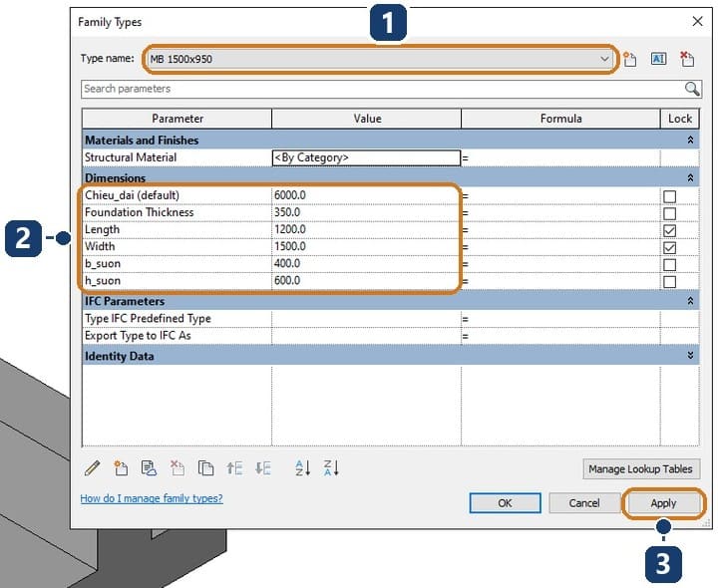
Task: Click the Lock column header
Action: (x=680, y=119)
